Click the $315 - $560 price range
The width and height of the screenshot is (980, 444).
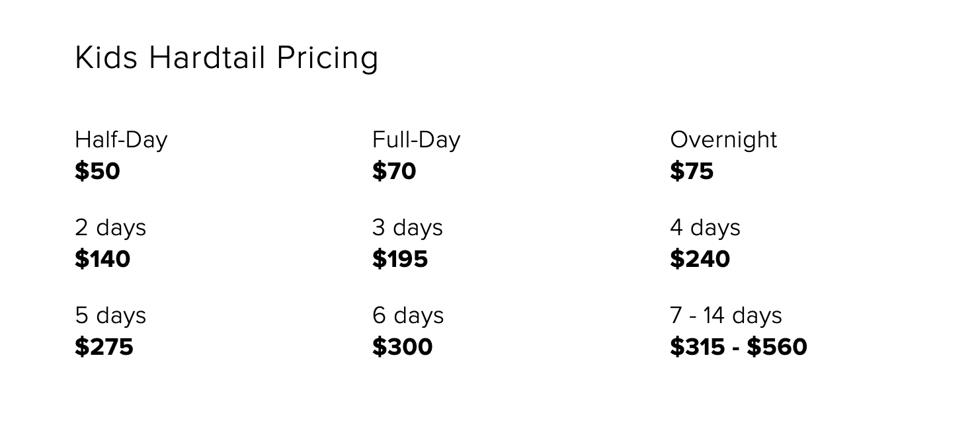739,347
